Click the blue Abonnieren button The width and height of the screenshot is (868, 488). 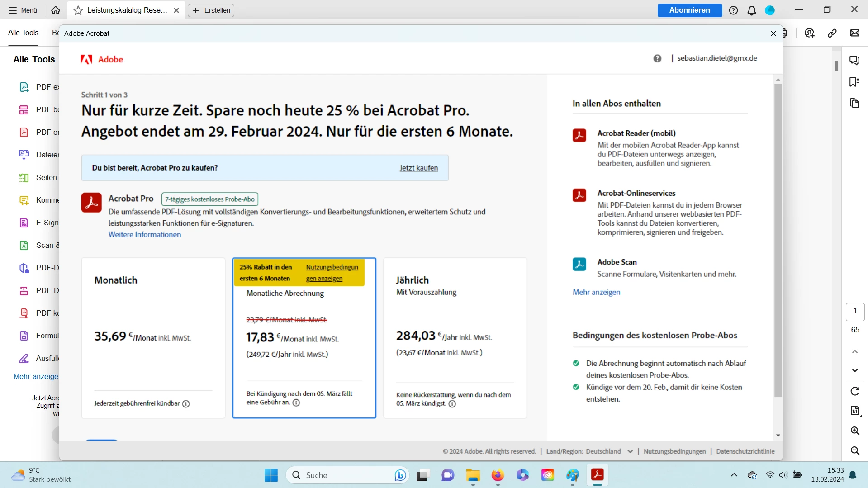pos(689,10)
